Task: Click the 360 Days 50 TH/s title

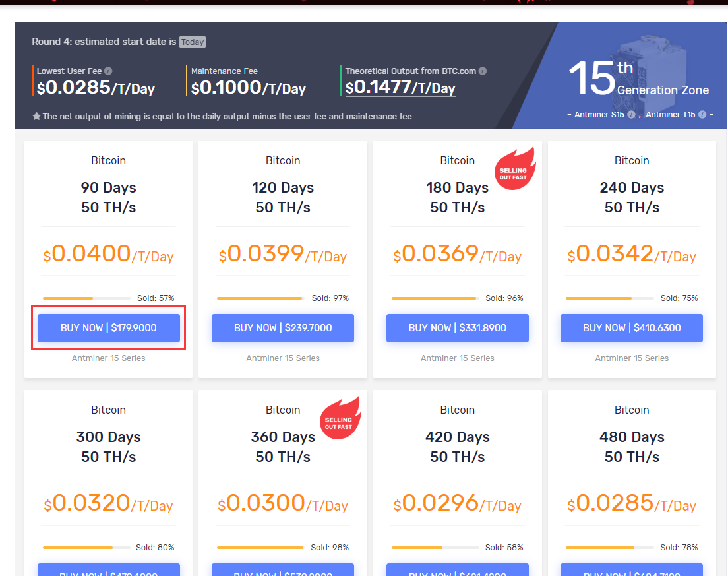Action: pos(283,447)
